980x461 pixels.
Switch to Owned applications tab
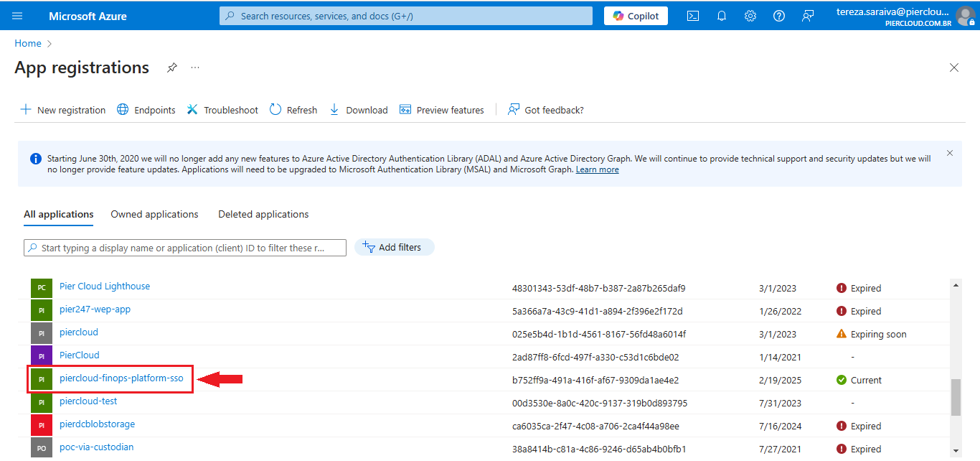[154, 214]
